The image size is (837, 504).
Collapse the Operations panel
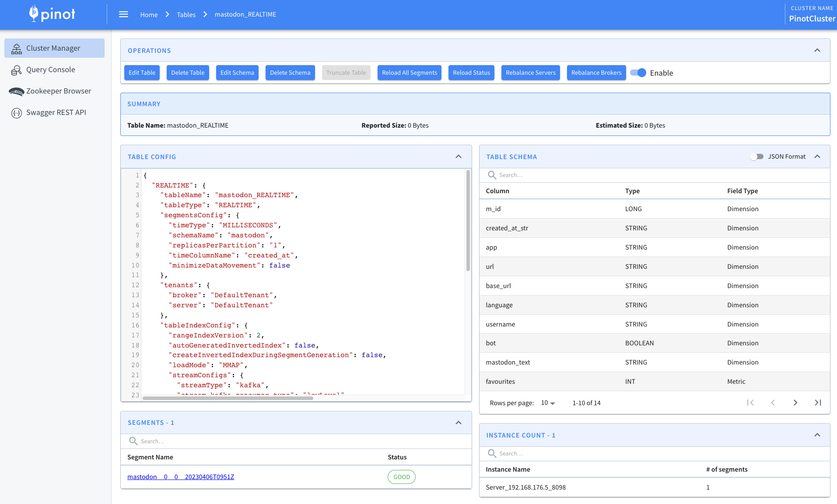click(x=817, y=50)
